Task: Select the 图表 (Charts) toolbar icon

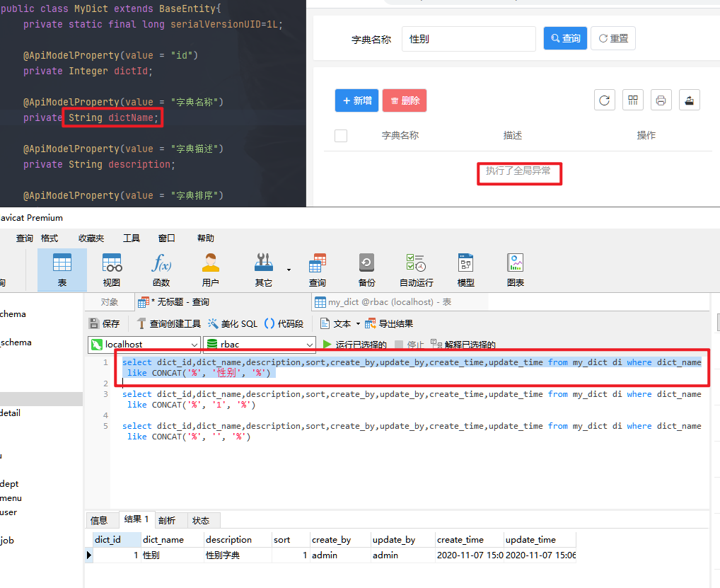Action: [x=515, y=270]
